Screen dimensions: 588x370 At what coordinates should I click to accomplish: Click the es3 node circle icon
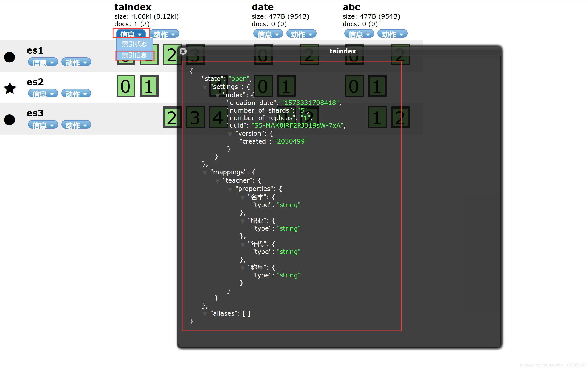(x=10, y=120)
